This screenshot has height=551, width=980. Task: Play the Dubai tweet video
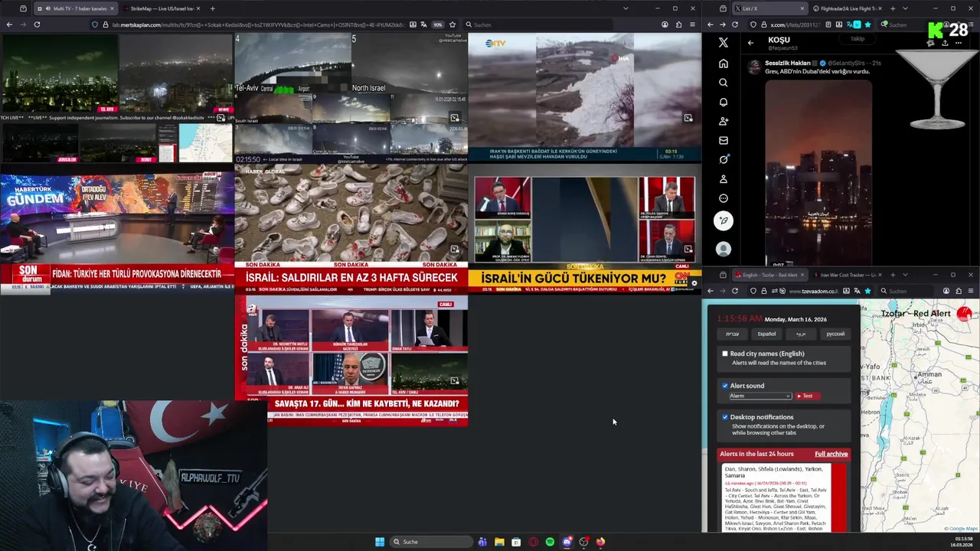[818, 172]
